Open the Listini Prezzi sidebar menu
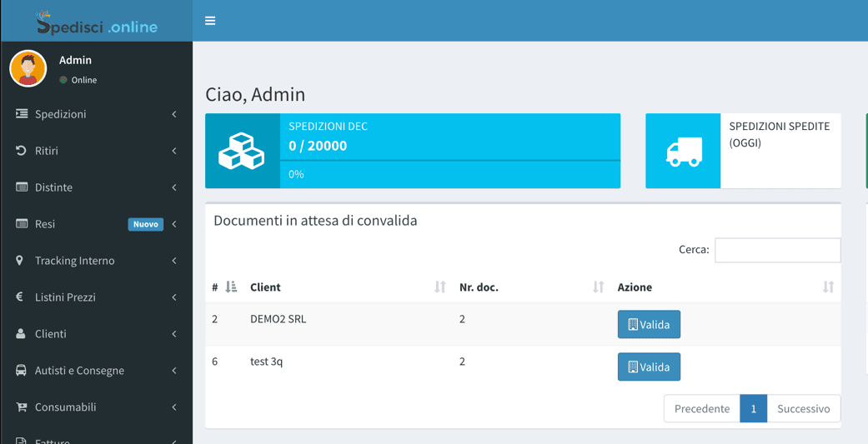The width and height of the screenshot is (868, 444). point(97,297)
